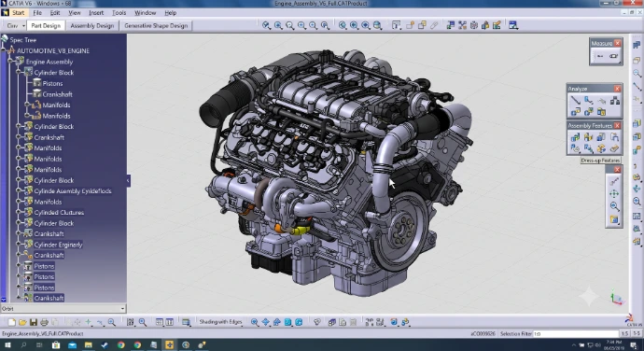
Task: Open the File menu
Action: click(37, 13)
